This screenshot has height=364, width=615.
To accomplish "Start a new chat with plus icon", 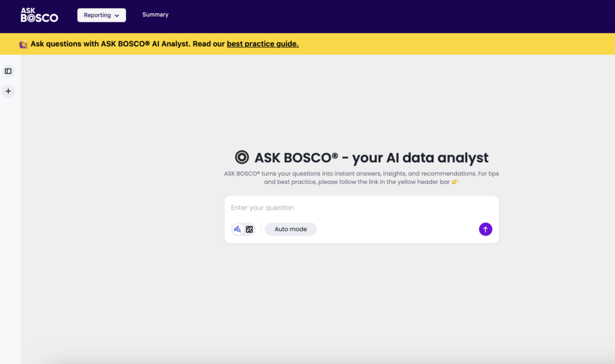I will click(8, 91).
